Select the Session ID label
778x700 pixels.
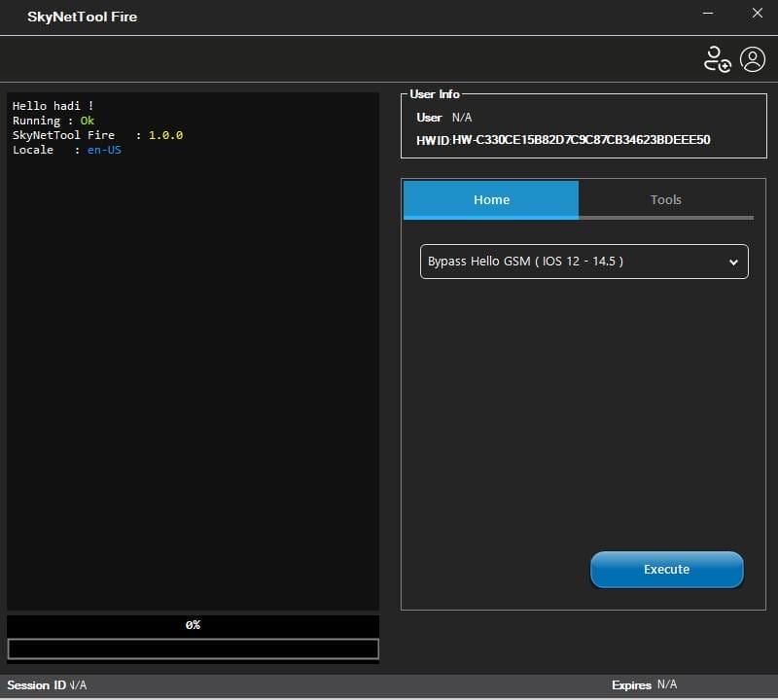click(36, 685)
